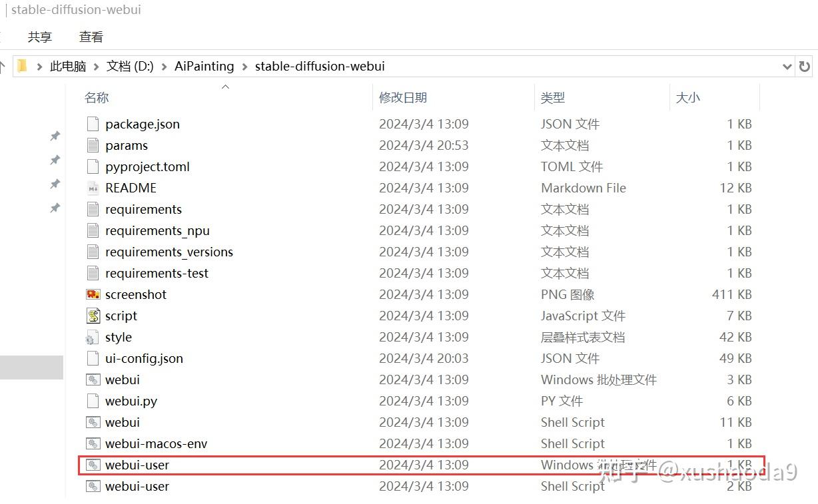Select the requirements_npu file icon
The height and width of the screenshot is (504, 818).
[x=93, y=230]
